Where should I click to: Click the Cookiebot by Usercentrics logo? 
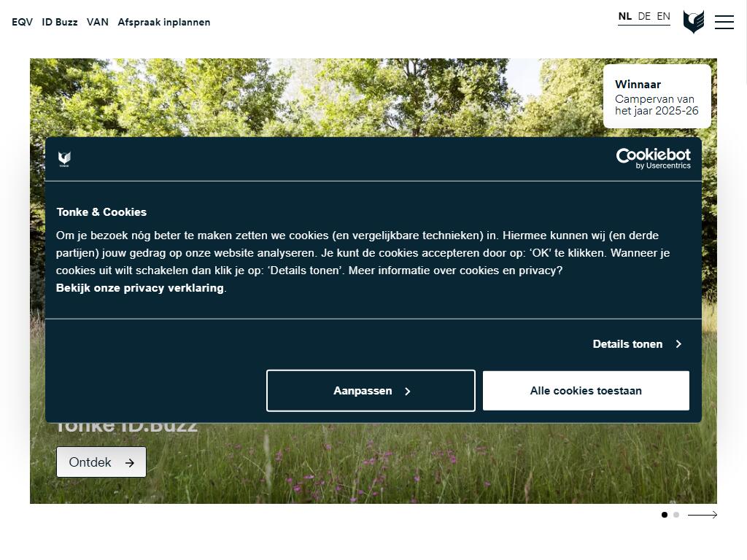(x=653, y=158)
